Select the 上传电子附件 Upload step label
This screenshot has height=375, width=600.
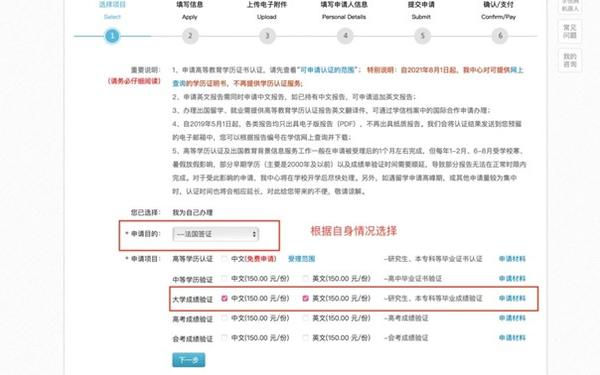[267, 10]
